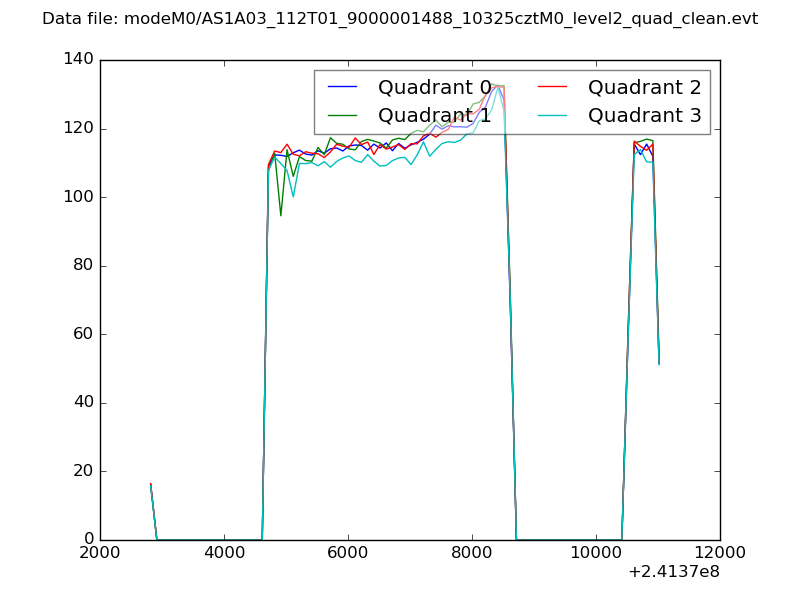Click the y-axis tick label 20
The width and height of the screenshot is (800, 600).
(82, 471)
